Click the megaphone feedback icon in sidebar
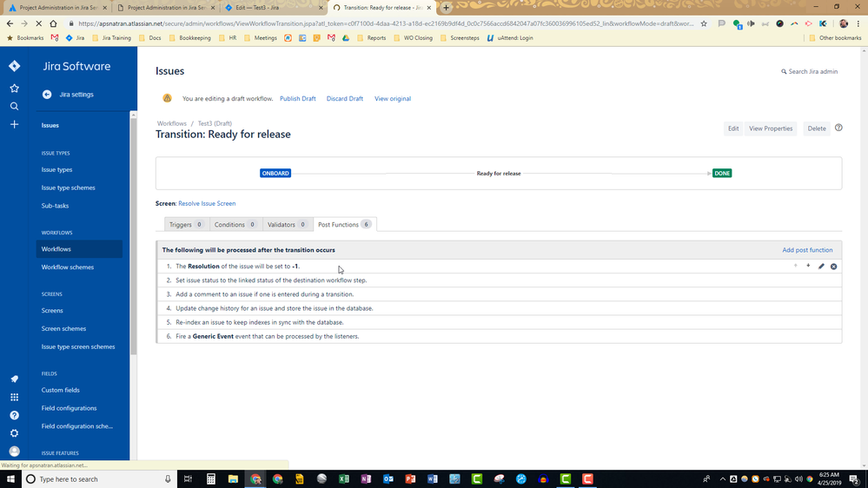 coord(15,379)
